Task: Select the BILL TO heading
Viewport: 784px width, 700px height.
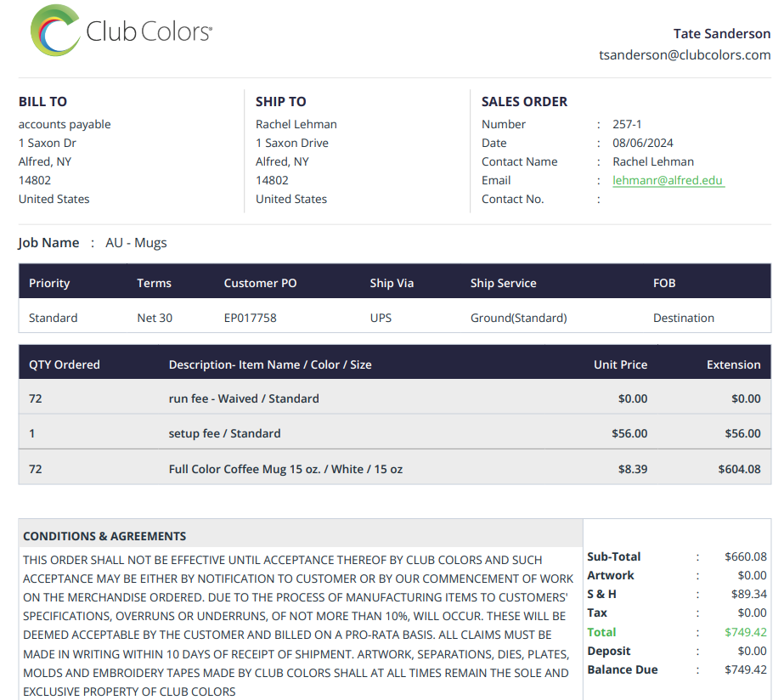Action: pos(42,101)
